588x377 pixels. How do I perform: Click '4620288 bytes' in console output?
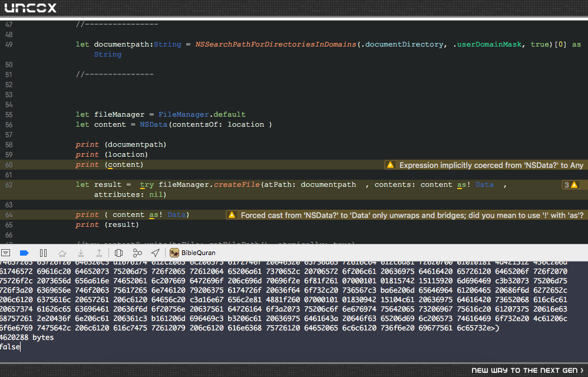(27, 338)
